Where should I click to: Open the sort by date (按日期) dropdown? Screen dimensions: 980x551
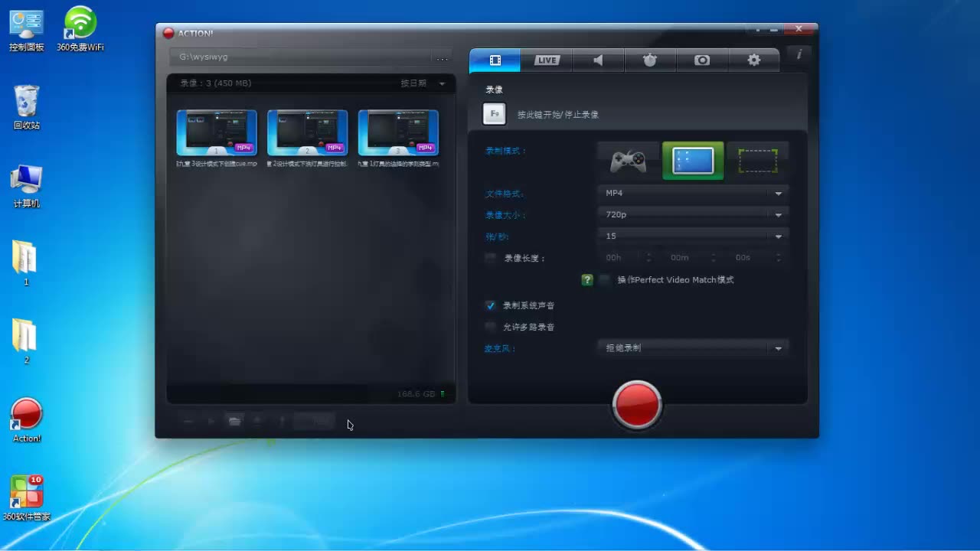(x=423, y=83)
